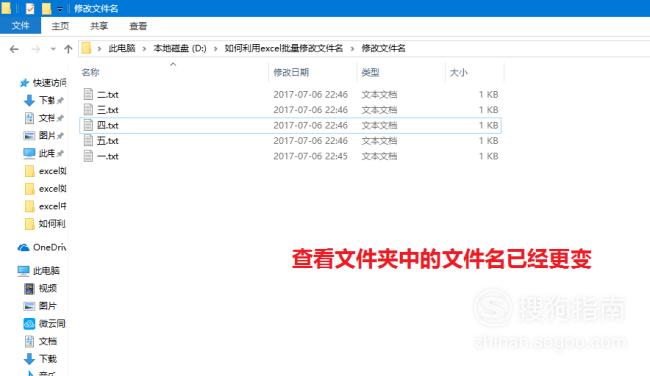Open 文档 under 此电脑 in sidebar

click(x=48, y=341)
